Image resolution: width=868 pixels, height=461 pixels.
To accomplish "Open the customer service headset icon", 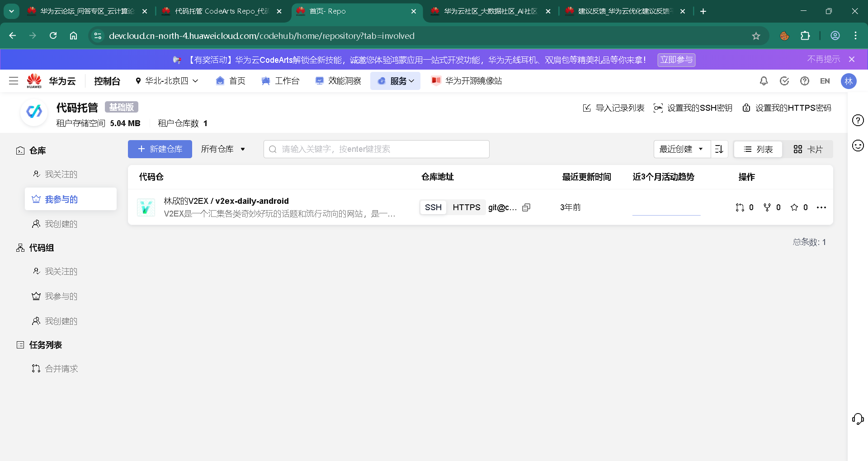I will (858, 419).
